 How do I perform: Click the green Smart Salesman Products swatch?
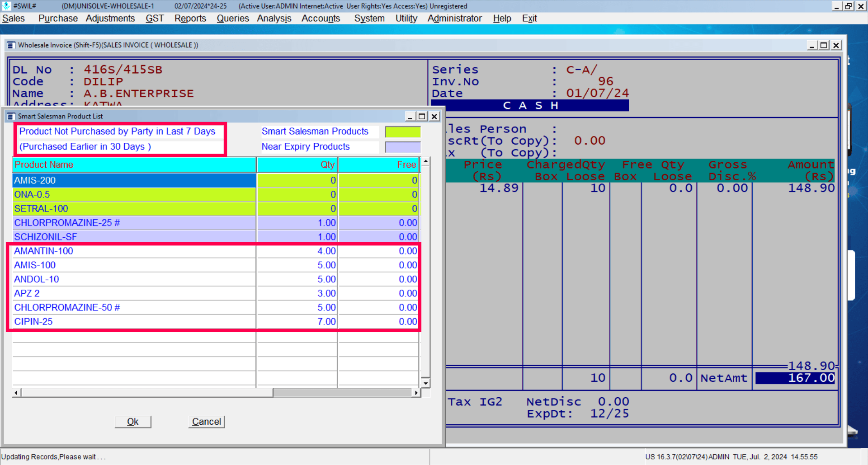coord(403,132)
